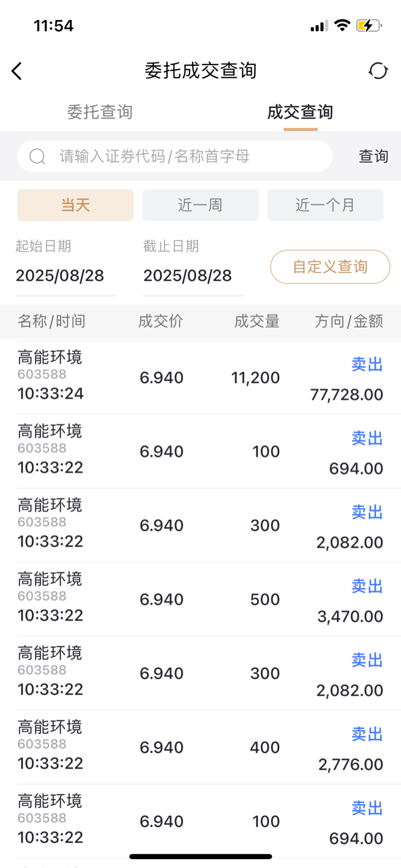Tap the 查询 search button
This screenshot has height=868, width=401.
coord(373,156)
